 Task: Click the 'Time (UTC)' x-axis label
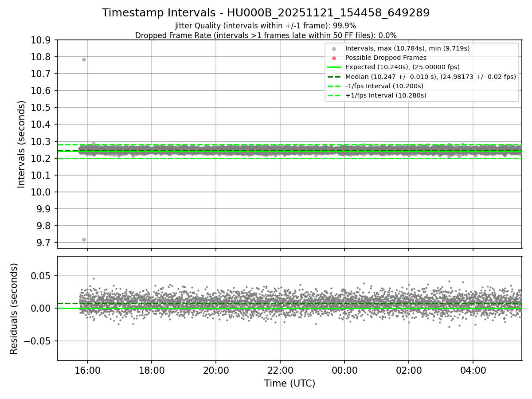point(289,383)
